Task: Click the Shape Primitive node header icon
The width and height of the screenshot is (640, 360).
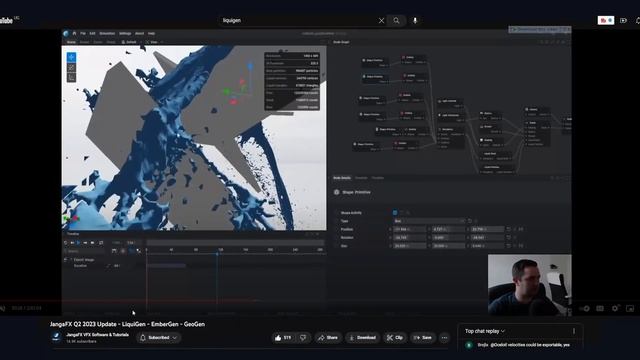Action: coord(337,192)
